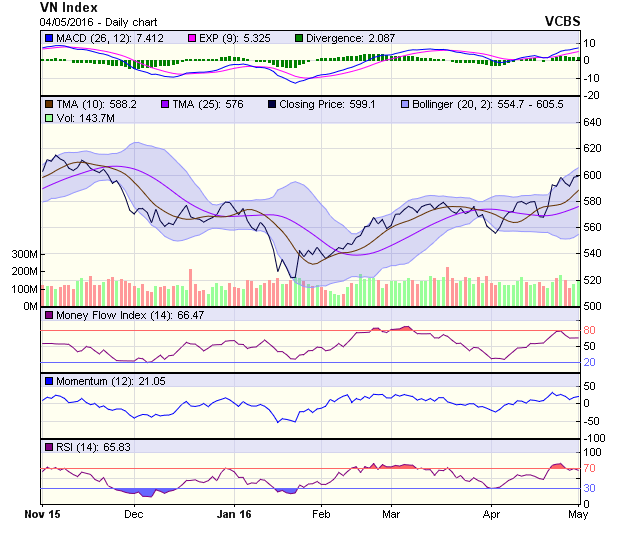Image resolution: width=620 pixels, height=535 pixels.
Task: Click the green Divergence legend square
Action: point(299,38)
